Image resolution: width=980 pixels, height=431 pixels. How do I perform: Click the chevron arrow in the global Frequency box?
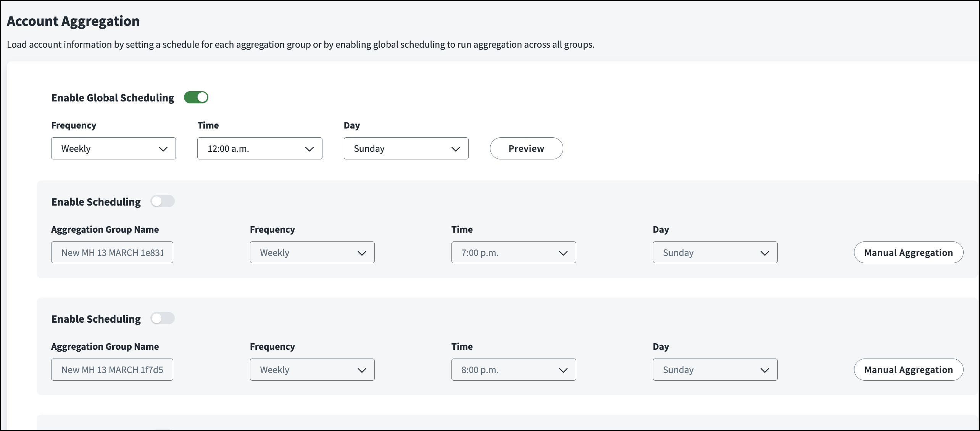(x=163, y=149)
